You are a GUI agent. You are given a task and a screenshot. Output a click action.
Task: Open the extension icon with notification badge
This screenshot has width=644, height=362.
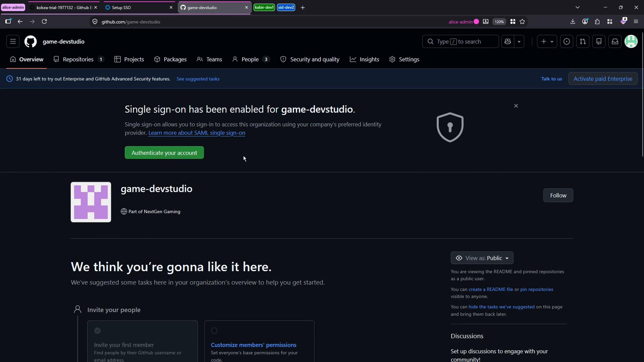pyautogui.click(x=623, y=21)
